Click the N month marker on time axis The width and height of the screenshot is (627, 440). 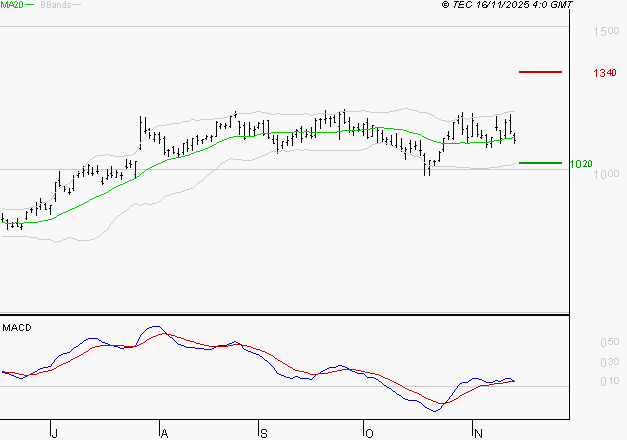477,432
